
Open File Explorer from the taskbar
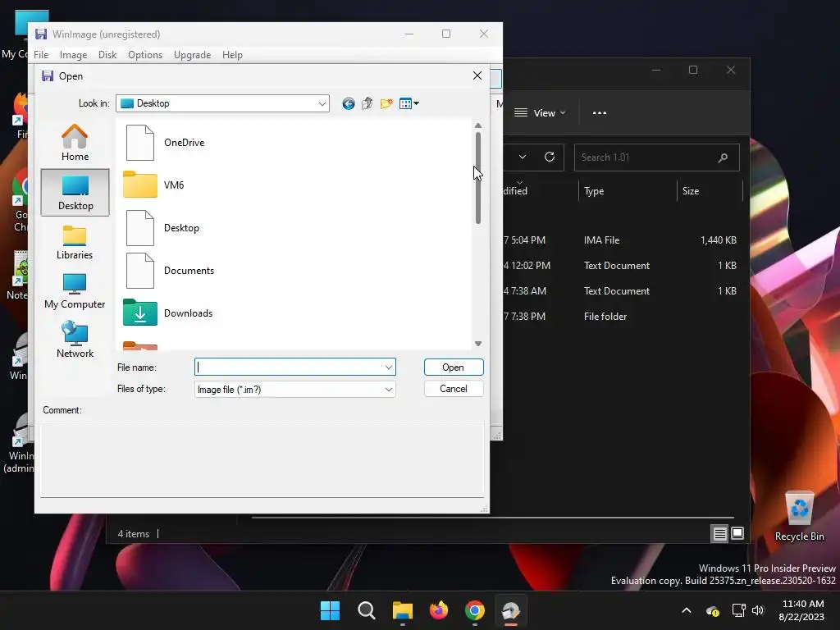pos(402,610)
